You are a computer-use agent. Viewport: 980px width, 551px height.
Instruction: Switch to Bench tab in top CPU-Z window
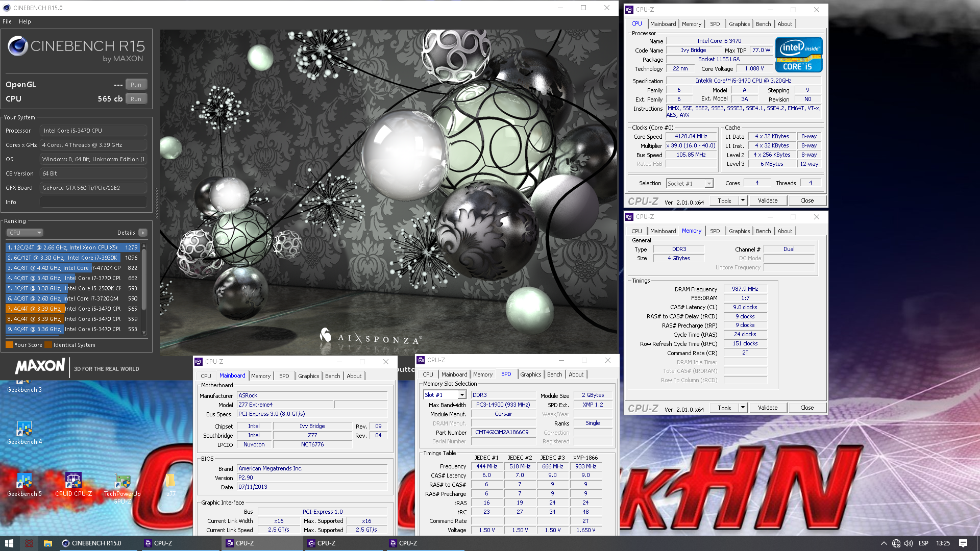(764, 24)
